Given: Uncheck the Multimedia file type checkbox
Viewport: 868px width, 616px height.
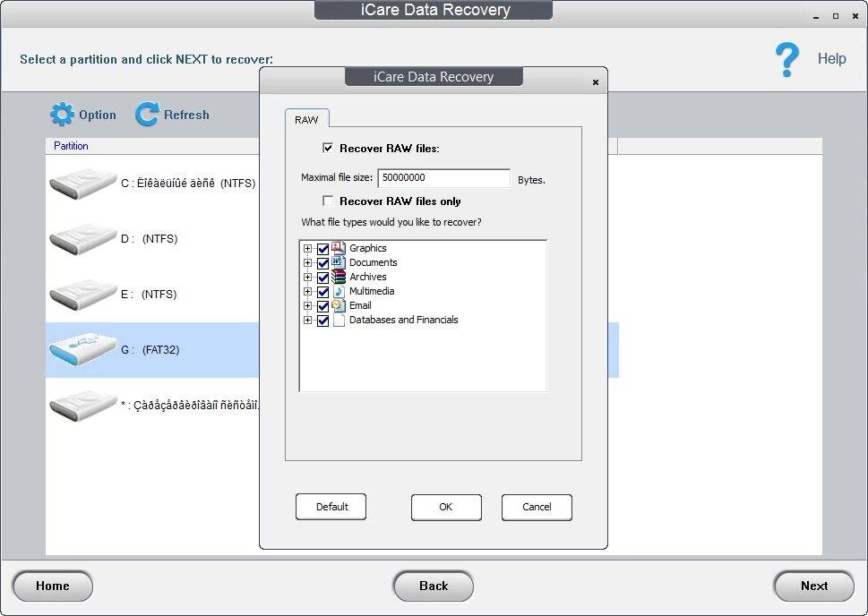Looking at the screenshot, I should click(322, 292).
